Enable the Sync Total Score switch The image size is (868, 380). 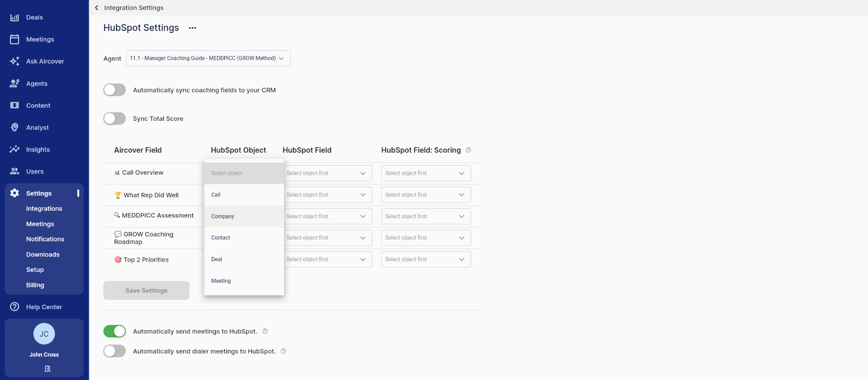(x=114, y=118)
